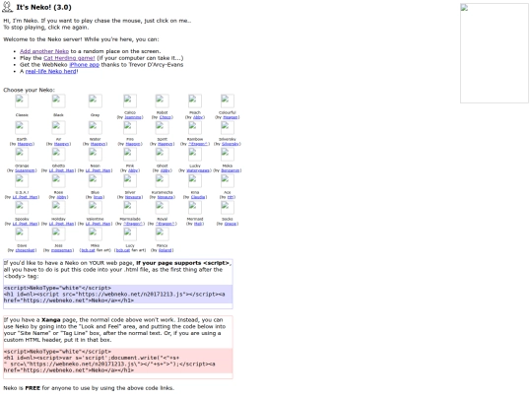This screenshot has height=399, width=532.
Task: Open the Abby link under Peach
Action: tap(198, 117)
